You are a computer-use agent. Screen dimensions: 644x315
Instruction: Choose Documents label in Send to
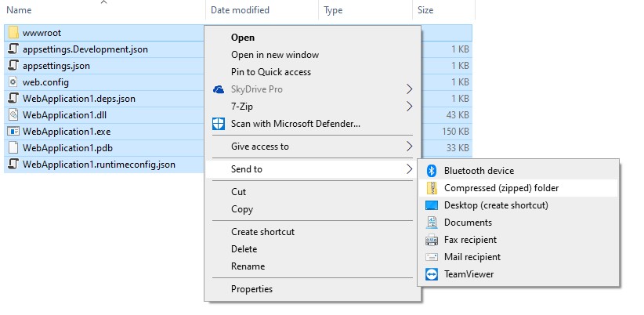coord(468,223)
